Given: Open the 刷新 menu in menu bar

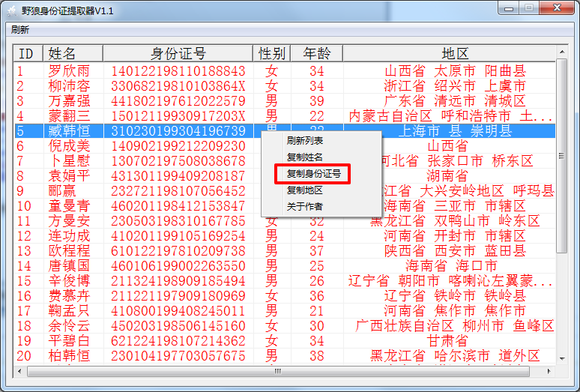Looking at the screenshot, I should (x=20, y=29).
